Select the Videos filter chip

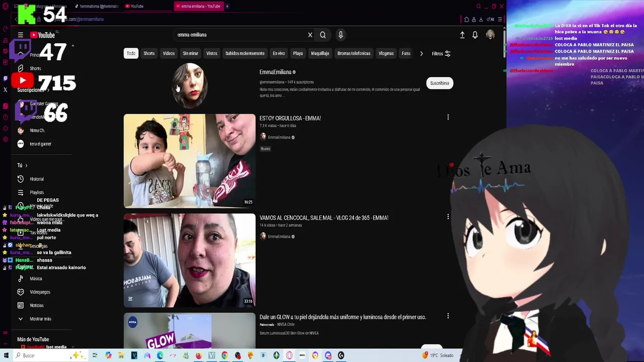pos(169,53)
